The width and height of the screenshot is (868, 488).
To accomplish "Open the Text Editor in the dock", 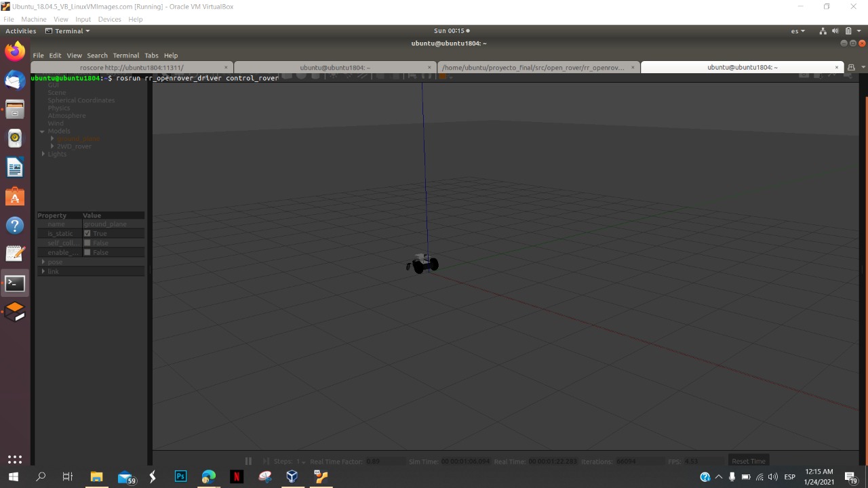I will 15,254.
